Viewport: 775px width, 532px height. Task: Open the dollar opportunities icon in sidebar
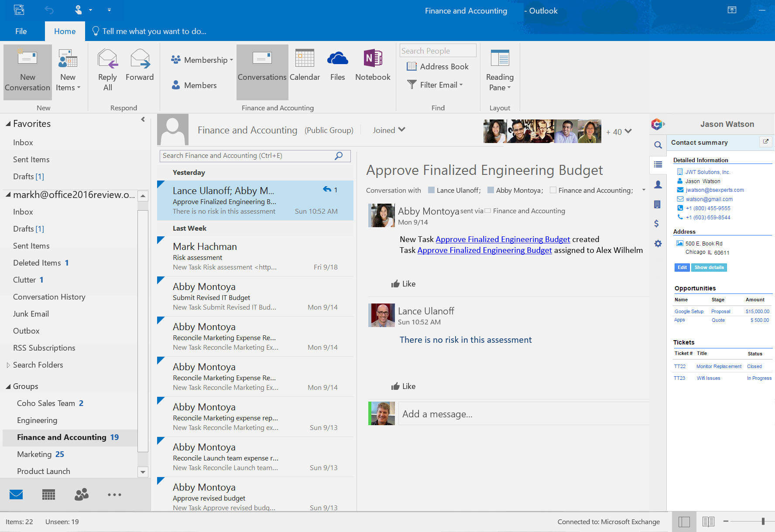pos(657,224)
